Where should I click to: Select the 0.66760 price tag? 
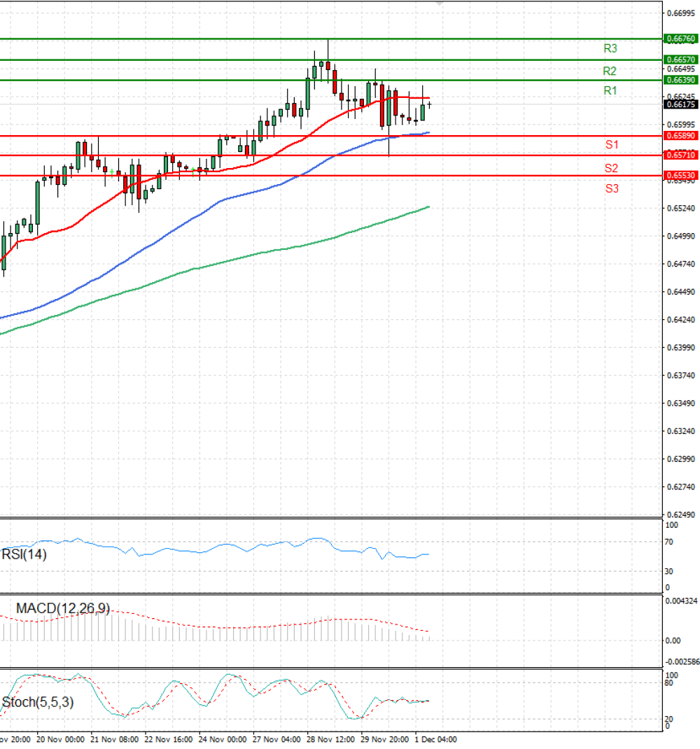[x=681, y=38]
